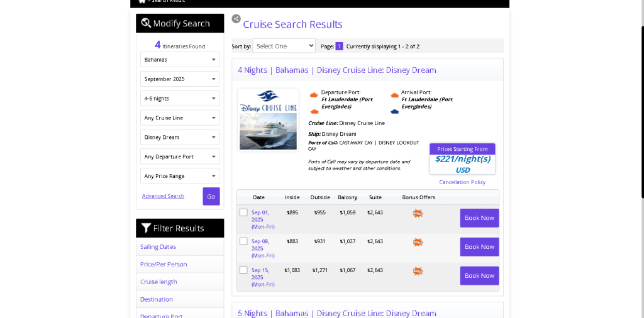
Task: Expand the Cruise length filter
Action: tap(180, 282)
